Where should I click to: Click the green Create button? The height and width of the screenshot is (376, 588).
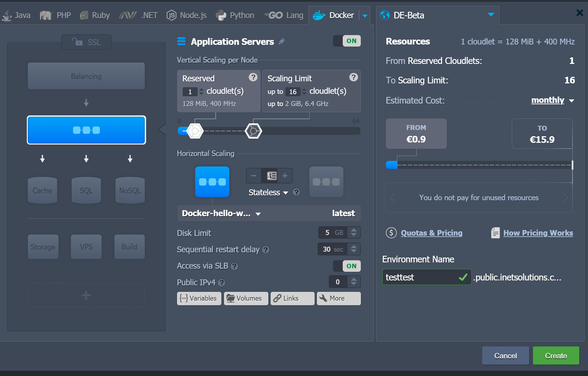click(556, 355)
